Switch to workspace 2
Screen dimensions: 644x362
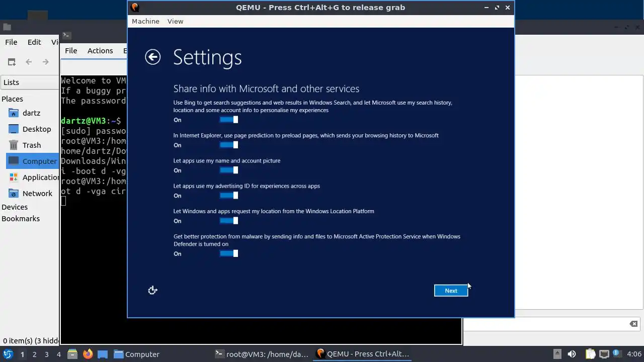click(x=34, y=354)
